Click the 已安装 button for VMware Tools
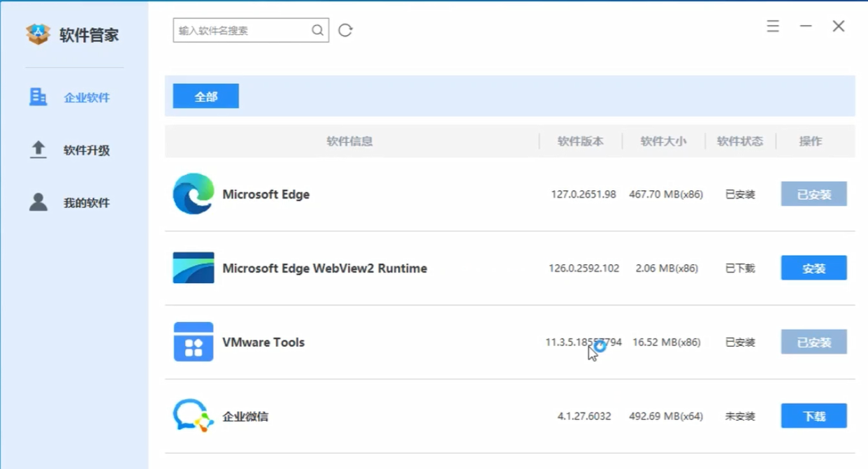 (814, 342)
